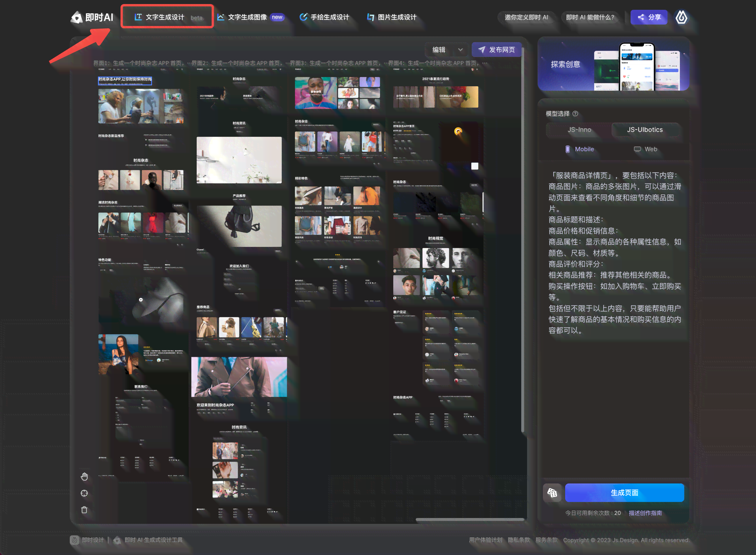The width and height of the screenshot is (756, 555).
Task: Open the 文字生成设计 beta tab
Action: 168,17
